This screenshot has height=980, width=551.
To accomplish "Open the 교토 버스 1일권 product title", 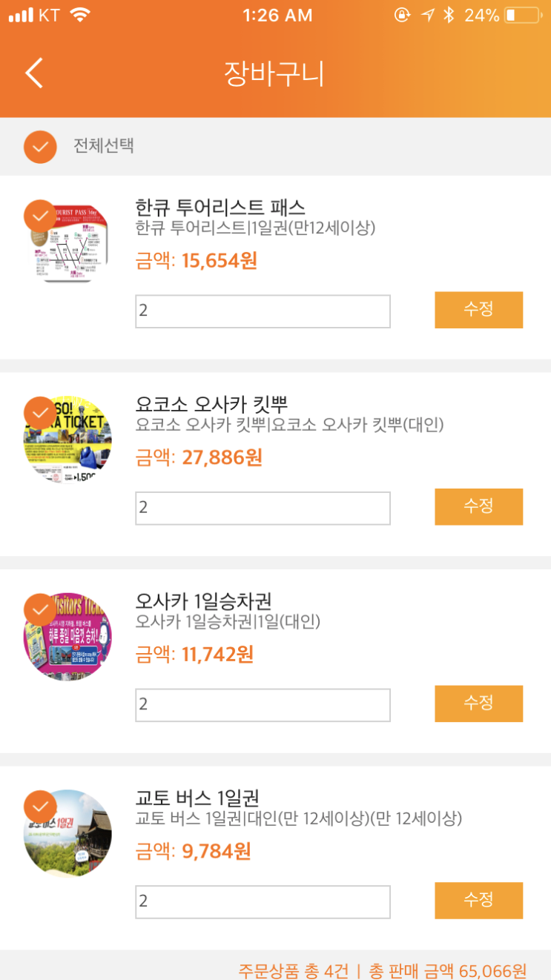I will (x=197, y=798).
